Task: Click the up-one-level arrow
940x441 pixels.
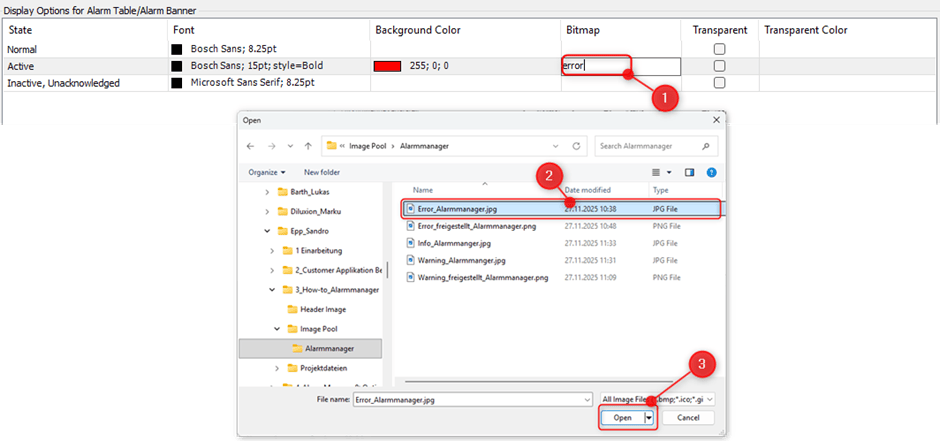Action: [307, 146]
